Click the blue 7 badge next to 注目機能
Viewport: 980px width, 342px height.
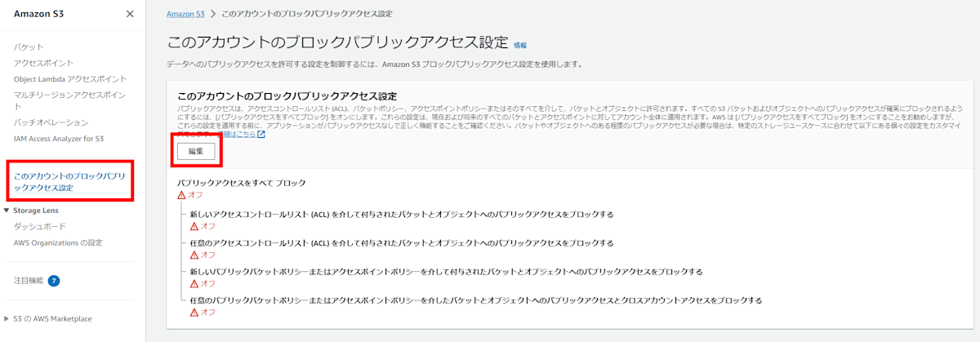point(54,281)
